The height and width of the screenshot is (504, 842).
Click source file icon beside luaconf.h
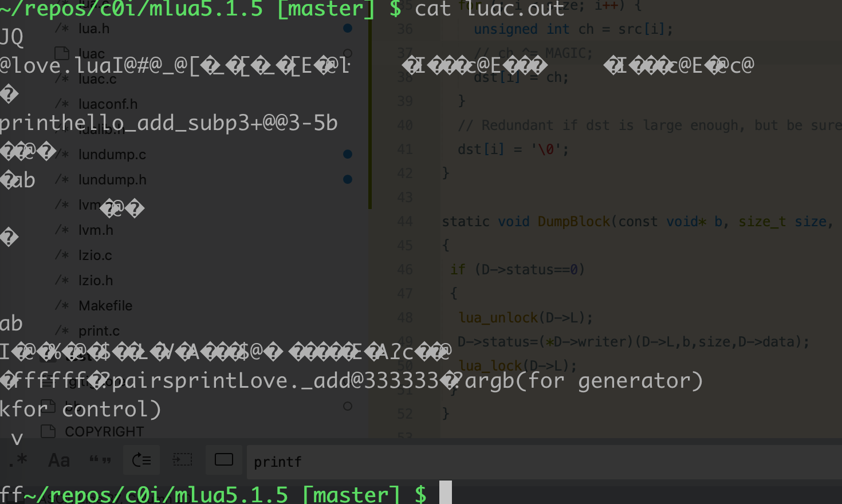pyautogui.click(x=62, y=104)
